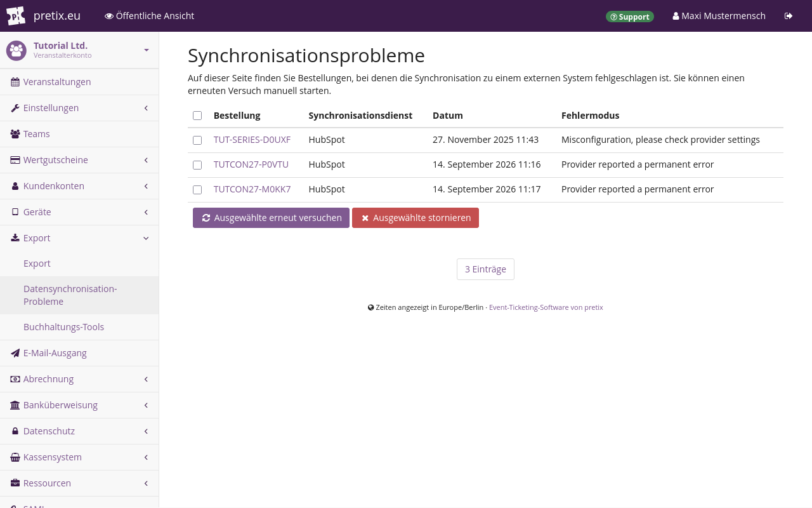Screen dimensions: 812x508
Task: Open Datensynchronisation-Probleme in the sidebar
Action: coord(79,295)
